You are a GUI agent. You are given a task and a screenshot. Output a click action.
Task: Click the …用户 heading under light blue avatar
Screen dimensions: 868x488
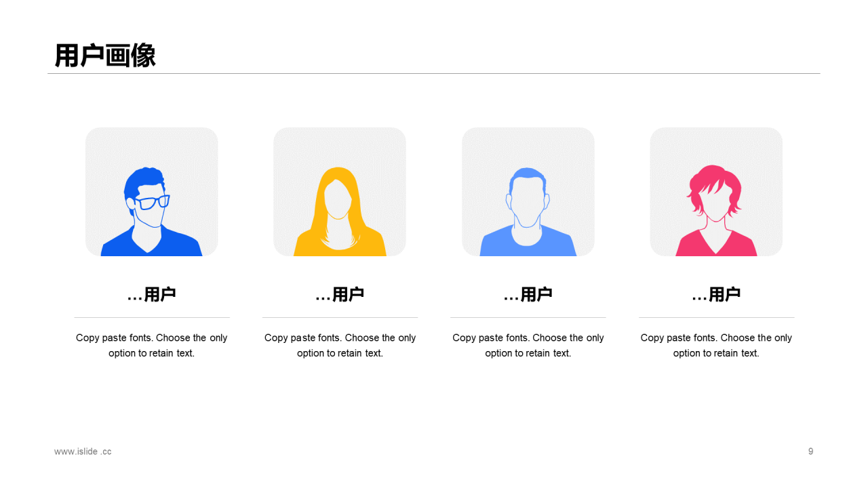tap(528, 294)
